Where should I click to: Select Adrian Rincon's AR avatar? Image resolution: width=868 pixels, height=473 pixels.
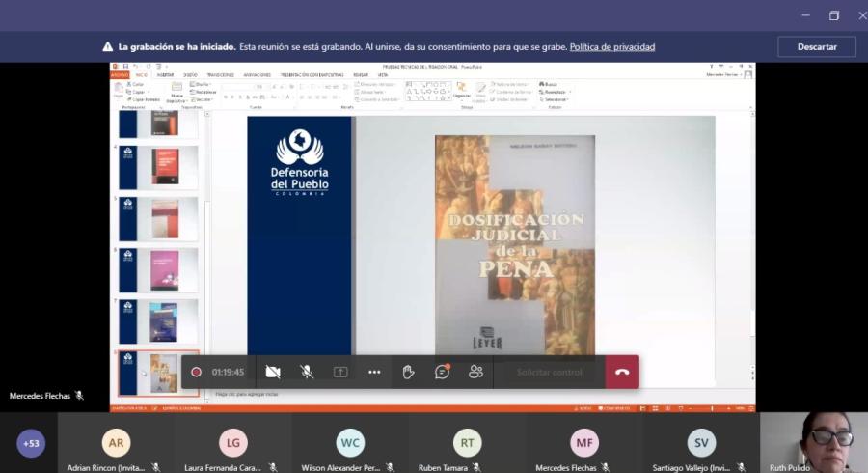116,443
